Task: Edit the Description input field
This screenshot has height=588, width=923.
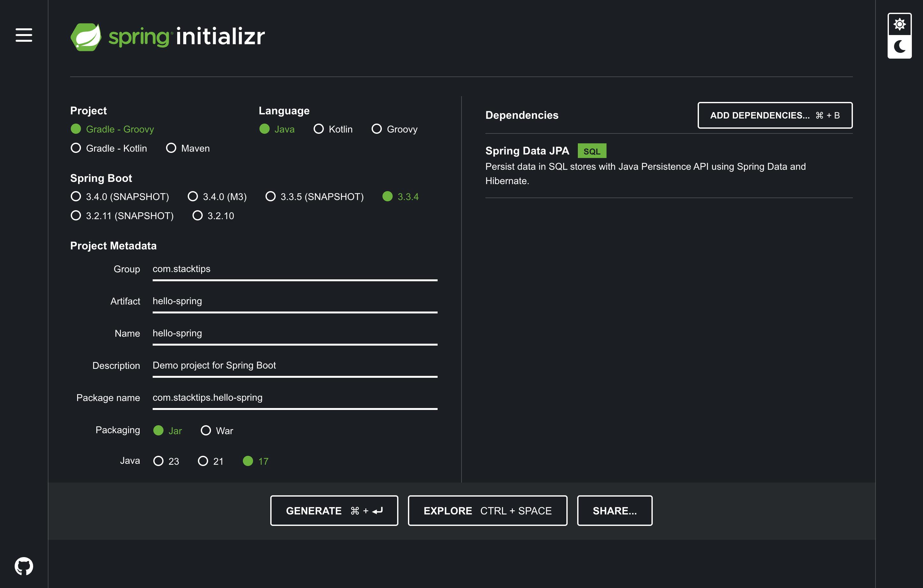Action: [295, 366]
